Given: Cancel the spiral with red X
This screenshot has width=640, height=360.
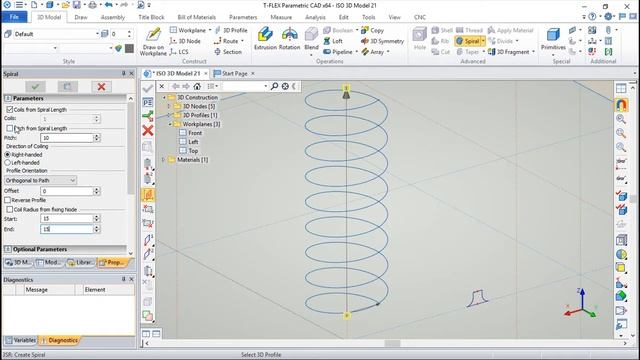Looking at the screenshot, I should [x=101, y=87].
